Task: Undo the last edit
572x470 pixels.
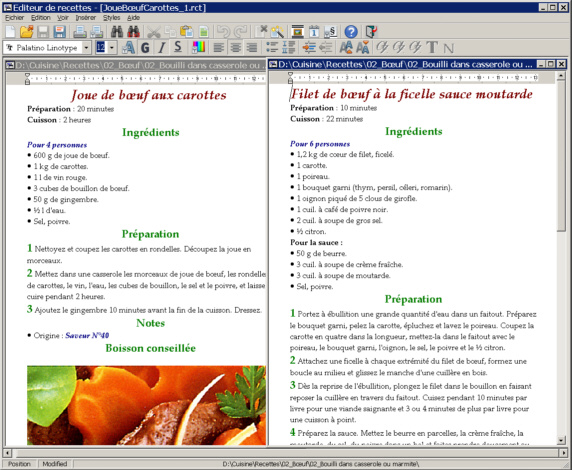Action: click(x=223, y=32)
